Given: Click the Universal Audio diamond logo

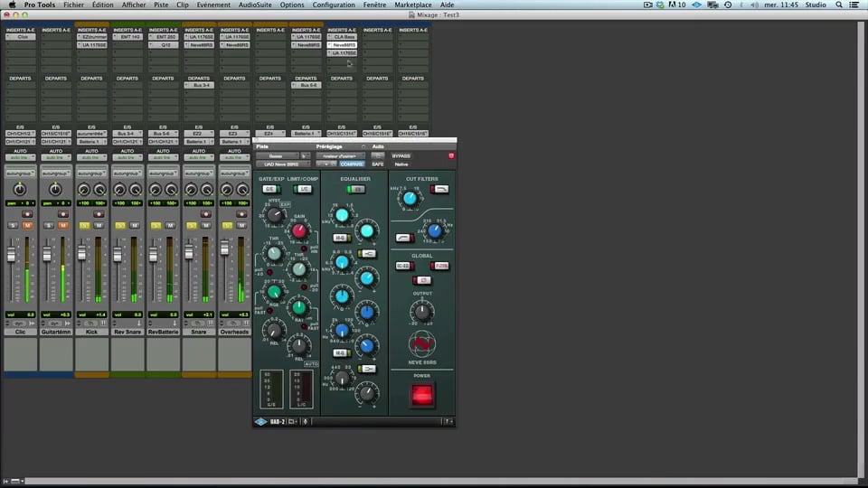Looking at the screenshot, I should pyautogui.click(x=260, y=422).
